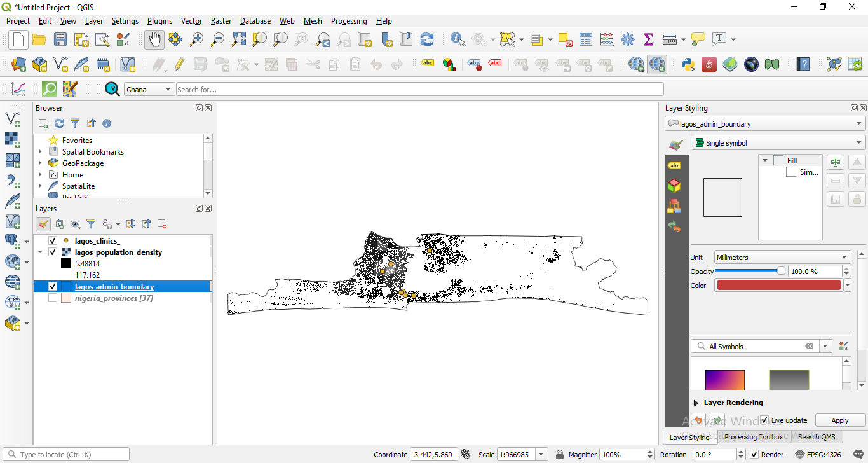Image resolution: width=868 pixels, height=463 pixels.
Task: Click the Open Layer Styling panel icon in Layers
Action: [x=43, y=224]
